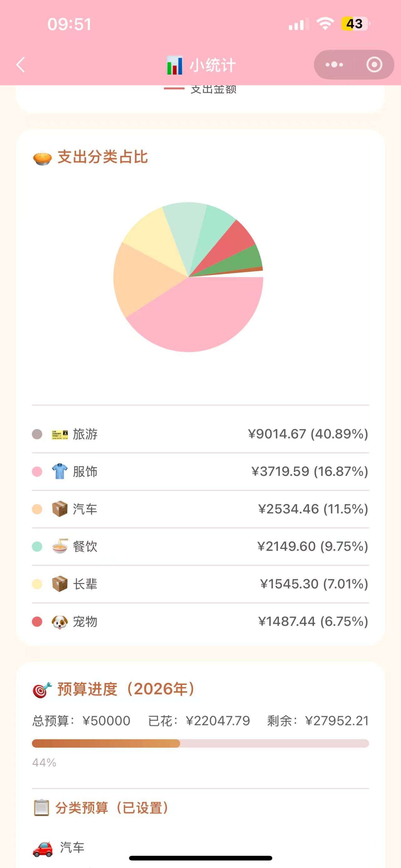Click the mint green dot for 餐饮

(x=37, y=546)
